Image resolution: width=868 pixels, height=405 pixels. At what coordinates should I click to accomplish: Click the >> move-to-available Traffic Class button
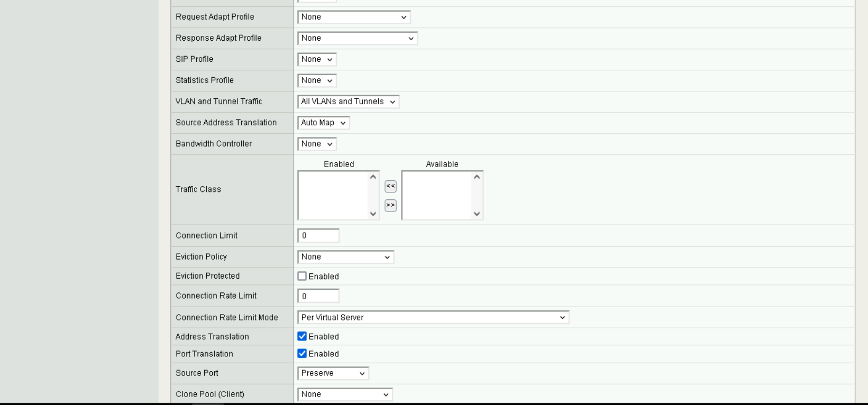390,205
